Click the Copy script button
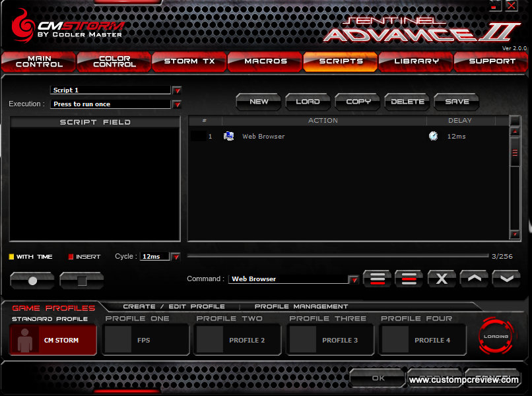The height and width of the screenshot is (396, 532). (358, 102)
